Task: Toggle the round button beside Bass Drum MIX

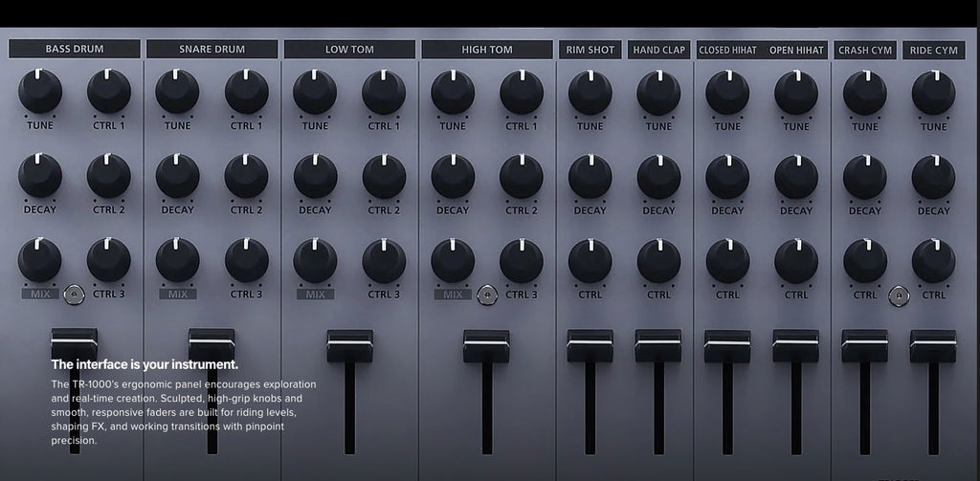Action: pos(73,295)
